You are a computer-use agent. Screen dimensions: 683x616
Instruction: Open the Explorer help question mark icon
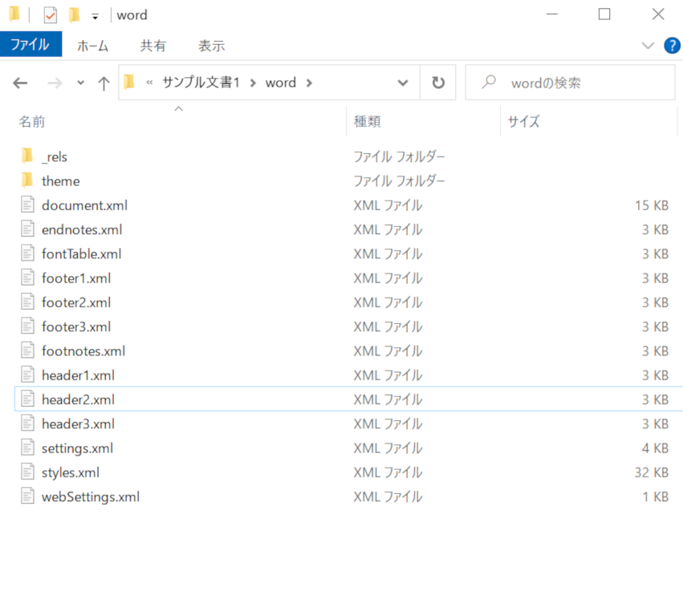pyautogui.click(x=672, y=46)
